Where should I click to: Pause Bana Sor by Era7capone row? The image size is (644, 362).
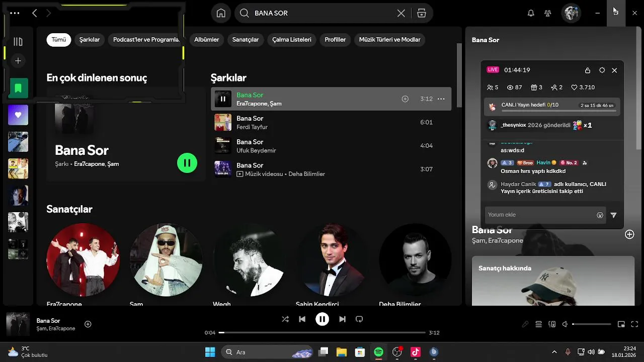point(223,99)
